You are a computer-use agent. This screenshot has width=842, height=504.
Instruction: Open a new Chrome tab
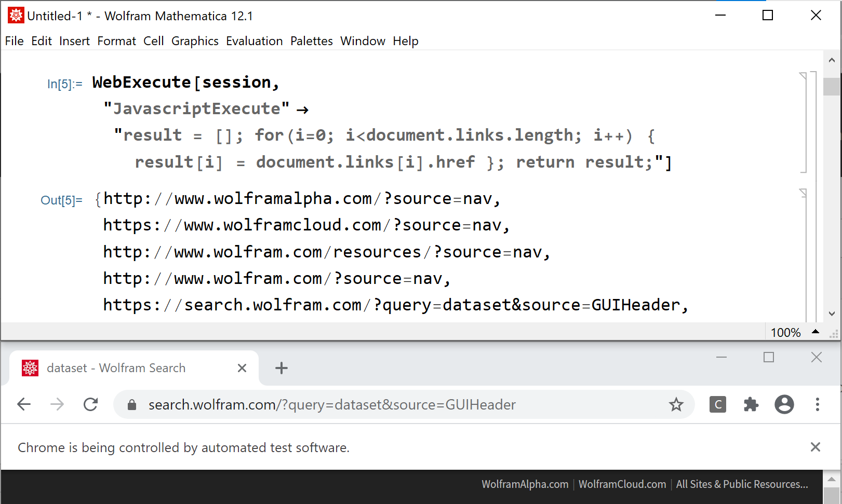point(282,368)
